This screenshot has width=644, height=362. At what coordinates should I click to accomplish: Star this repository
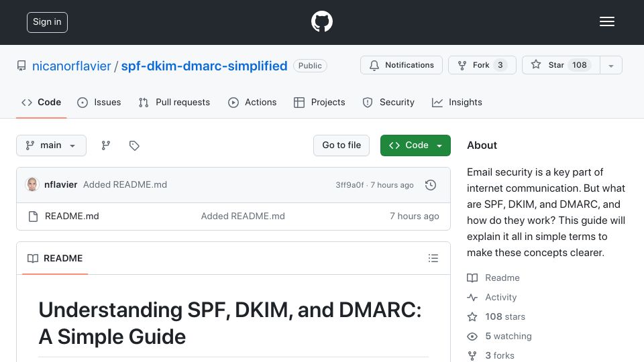point(561,65)
